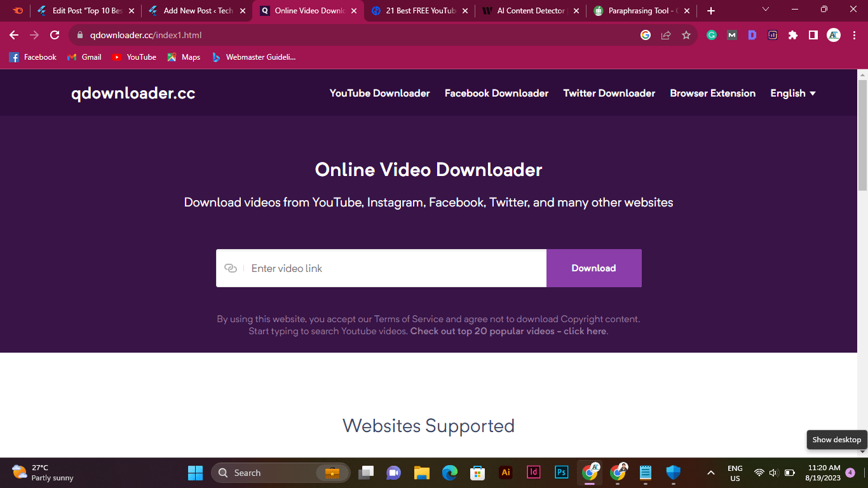Open site info via the padlock icon
Screen dimensions: 868x488
pyautogui.click(x=80, y=36)
